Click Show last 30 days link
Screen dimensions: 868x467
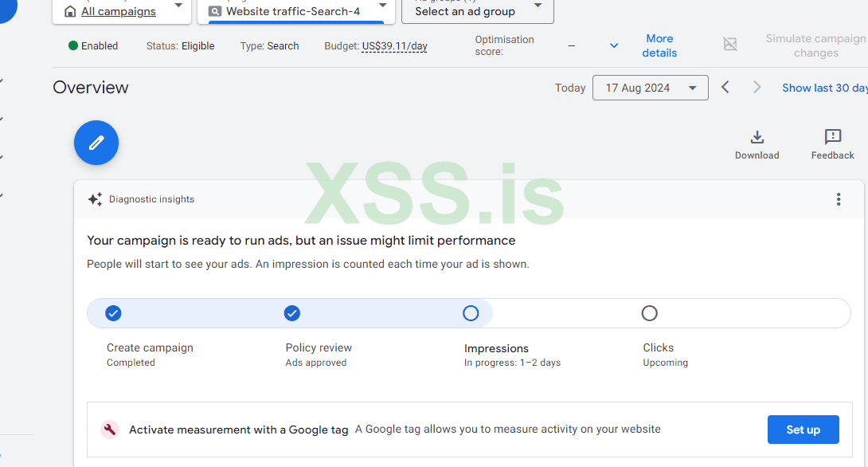(x=825, y=88)
